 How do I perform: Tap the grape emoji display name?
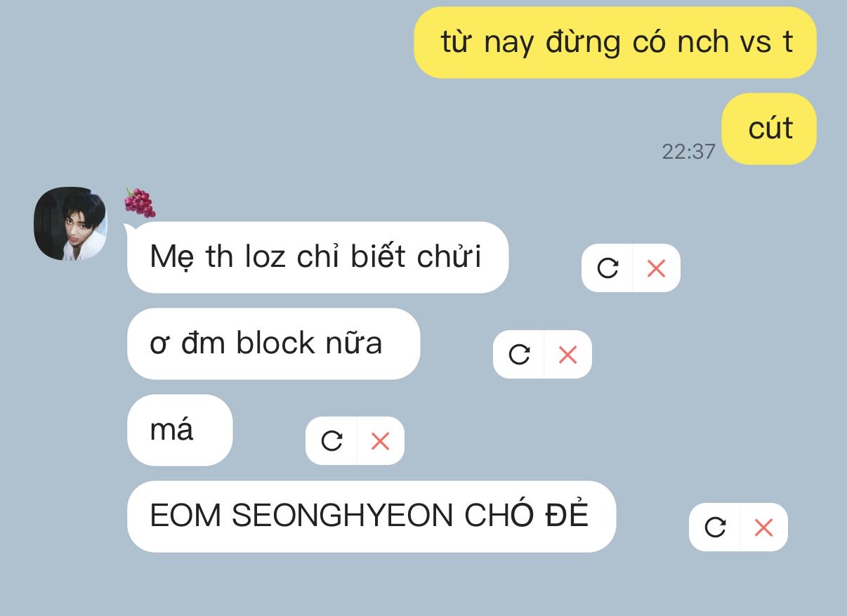pyautogui.click(x=140, y=202)
